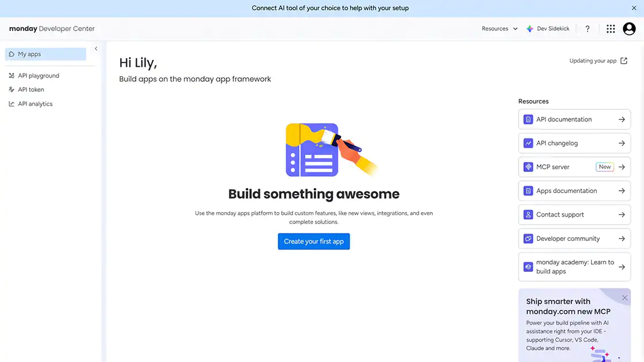This screenshot has width=644, height=362.
Task: Click the API documentation arrow icon
Action: (622, 120)
